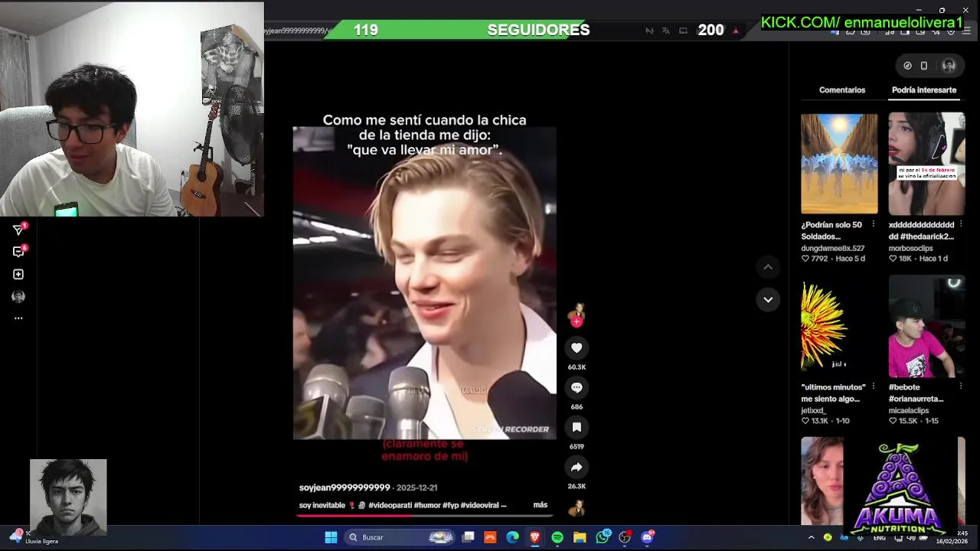Switch to the Podría interesarte tab
This screenshot has width=980, height=551.
pos(924,90)
